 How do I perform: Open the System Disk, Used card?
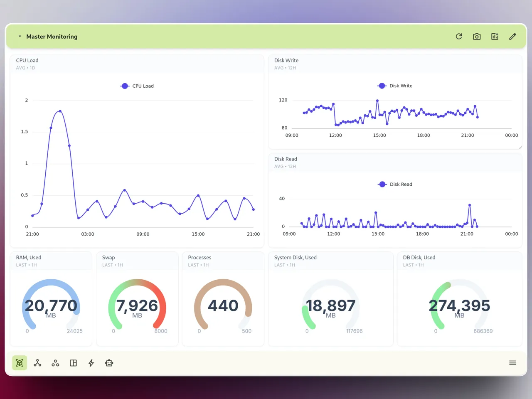330,306
